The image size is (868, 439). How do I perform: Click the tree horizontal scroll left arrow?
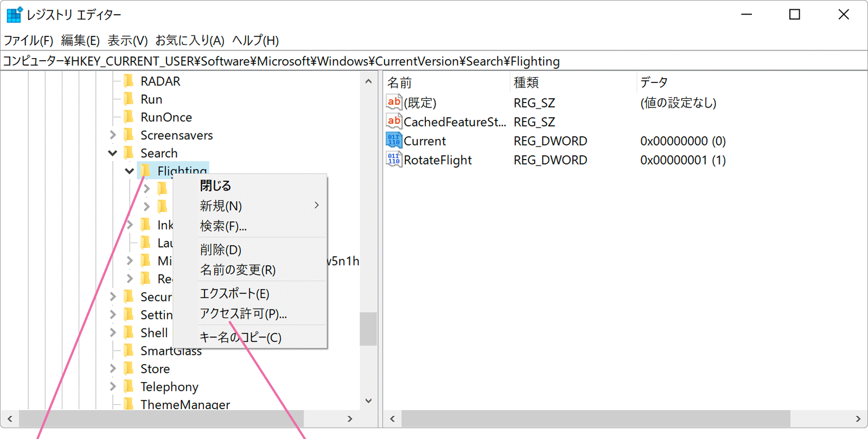pos(10,419)
